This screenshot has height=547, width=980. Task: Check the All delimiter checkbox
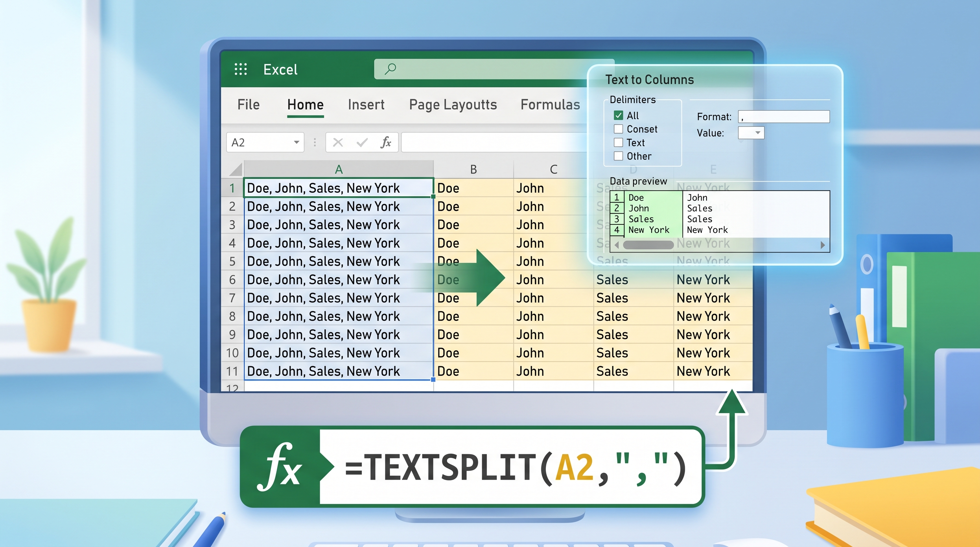pos(618,115)
